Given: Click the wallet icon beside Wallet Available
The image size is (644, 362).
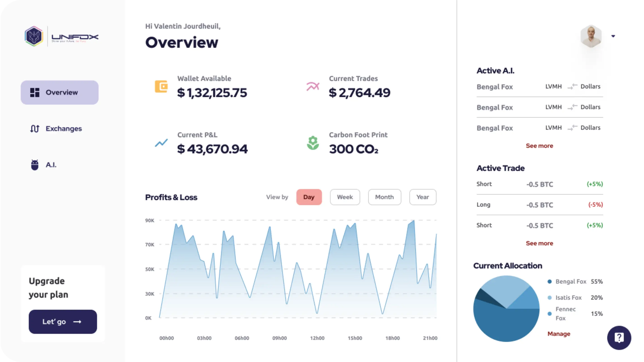Looking at the screenshot, I should (161, 86).
